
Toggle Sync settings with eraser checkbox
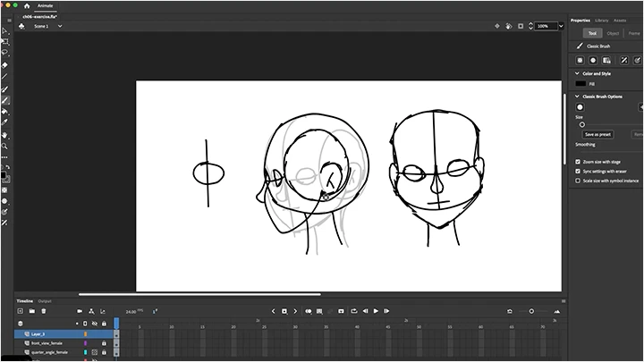coord(578,171)
